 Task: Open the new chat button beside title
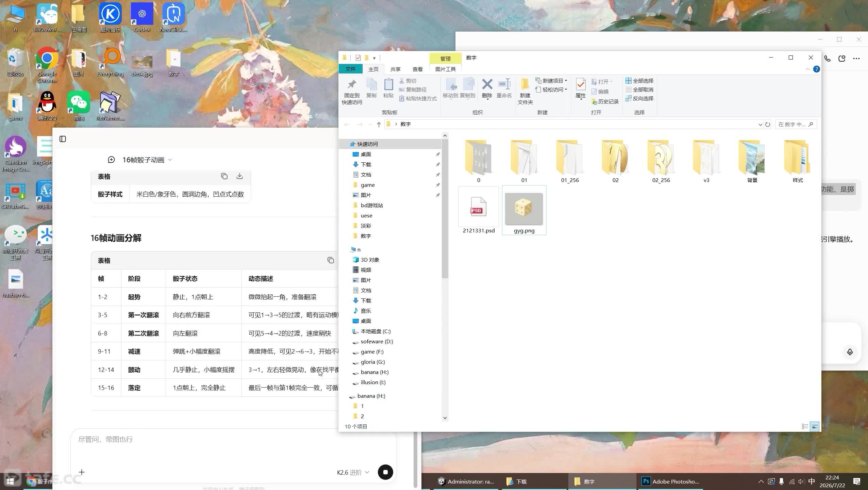[x=111, y=160]
